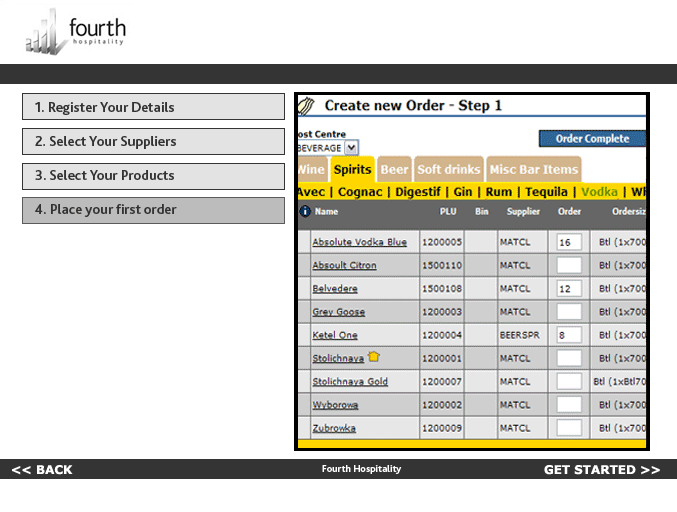Click the info icon beside Name header
The height and width of the screenshot is (512, 677).
[305, 212]
